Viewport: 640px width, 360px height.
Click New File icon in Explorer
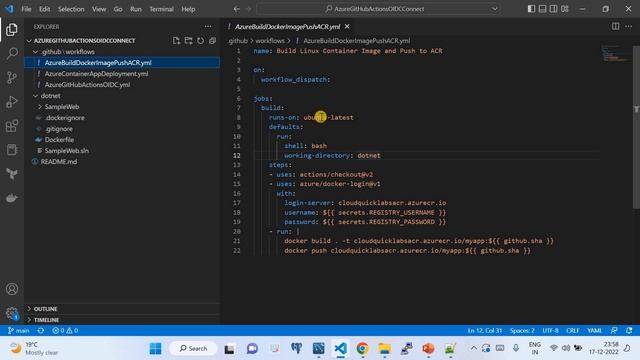coord(176,40)
